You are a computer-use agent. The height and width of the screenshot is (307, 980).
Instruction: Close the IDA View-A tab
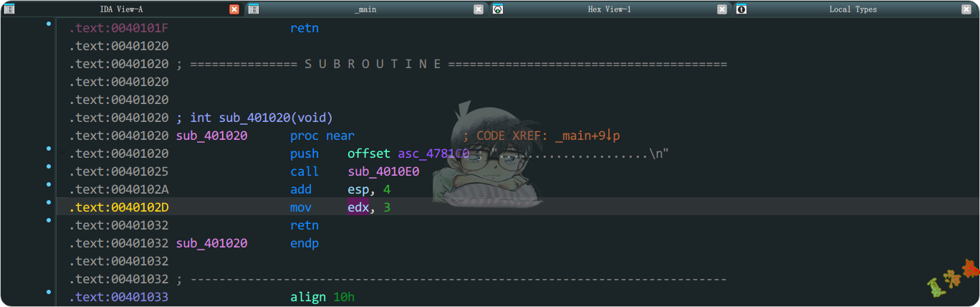[x=234, y=9]
